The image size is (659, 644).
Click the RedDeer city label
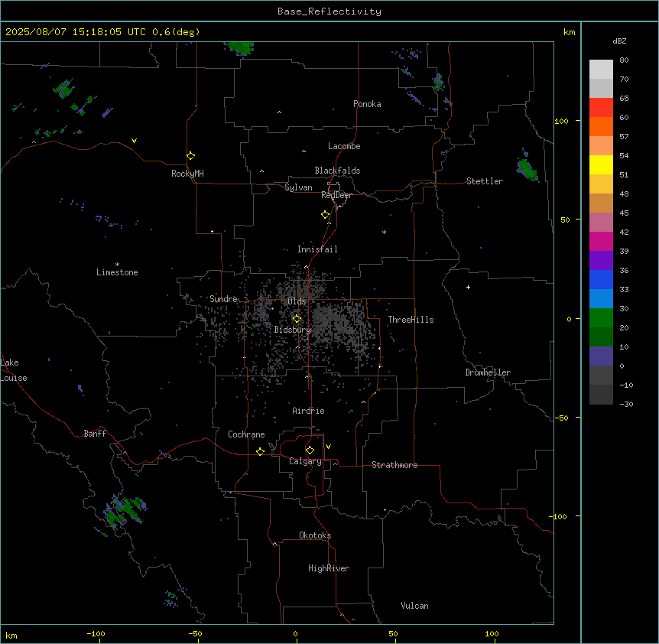[336, 195]
